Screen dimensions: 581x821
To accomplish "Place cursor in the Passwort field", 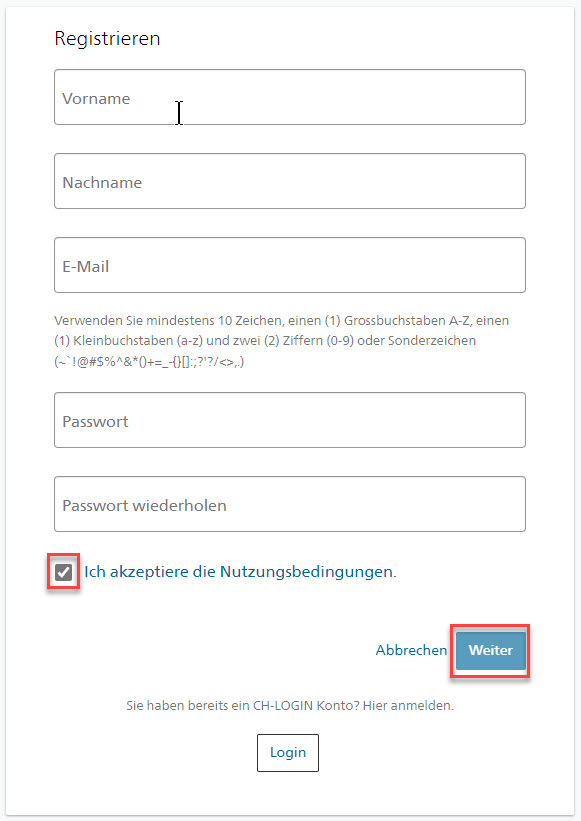I will click(289, 420).
